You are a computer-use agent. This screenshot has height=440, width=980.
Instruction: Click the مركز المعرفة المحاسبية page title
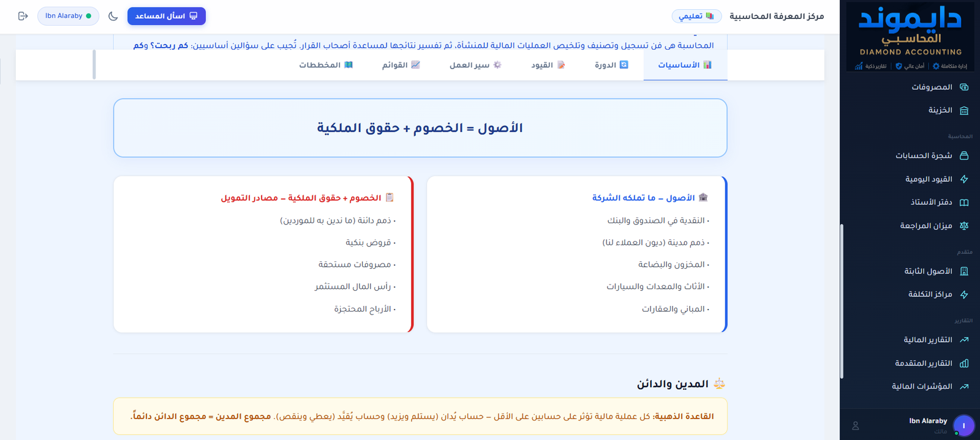point(777,16)
